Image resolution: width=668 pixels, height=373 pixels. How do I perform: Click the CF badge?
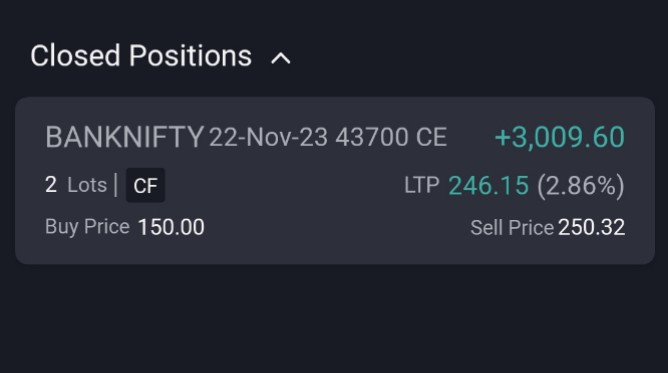pyautogui.click(x=145, y=186)
